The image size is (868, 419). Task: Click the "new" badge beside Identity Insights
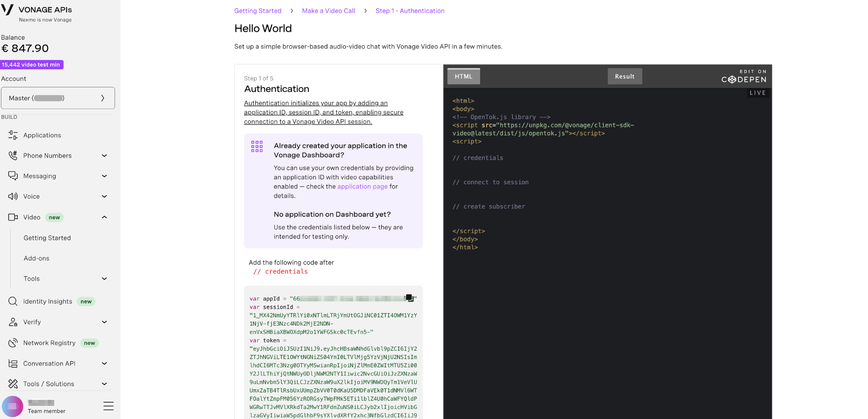86,301
